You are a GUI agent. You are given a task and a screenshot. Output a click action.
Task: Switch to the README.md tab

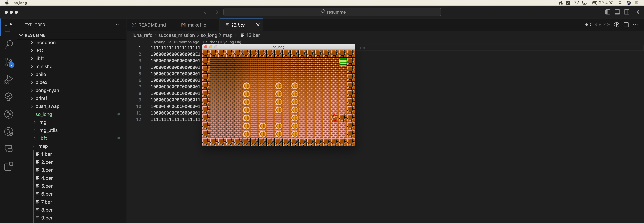(152, 25)
